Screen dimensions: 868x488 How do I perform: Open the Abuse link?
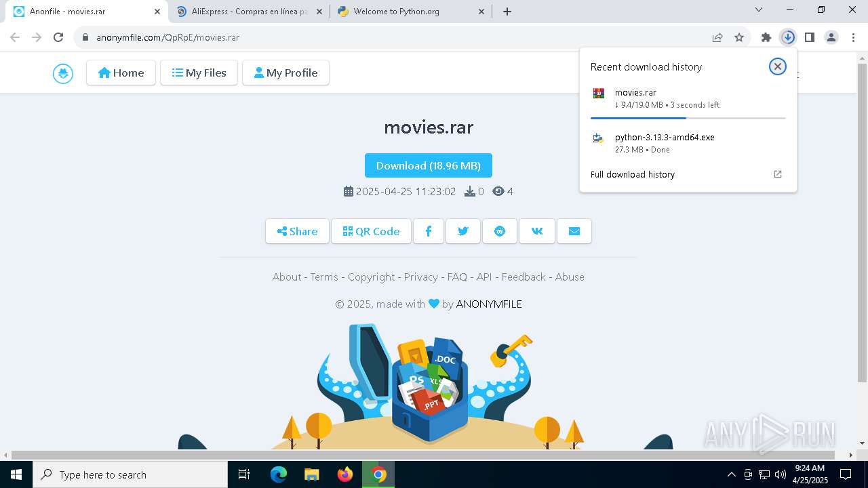(x=570, y=277)
